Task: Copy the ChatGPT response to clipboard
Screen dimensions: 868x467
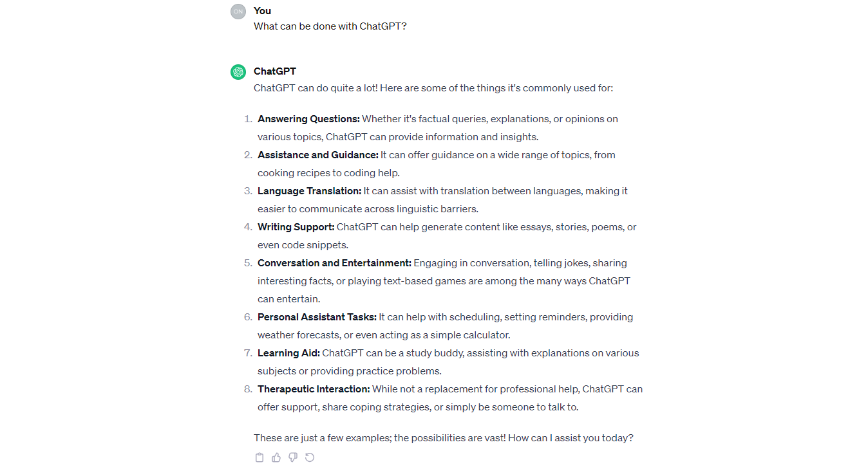Action: click(x=259, y=457)
